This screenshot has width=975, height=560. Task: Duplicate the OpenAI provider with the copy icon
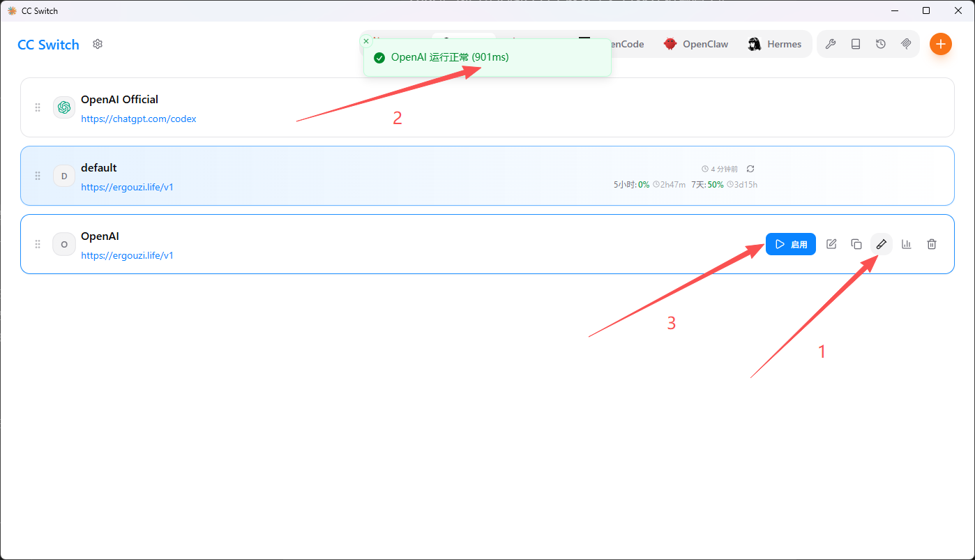pos(856,244)
